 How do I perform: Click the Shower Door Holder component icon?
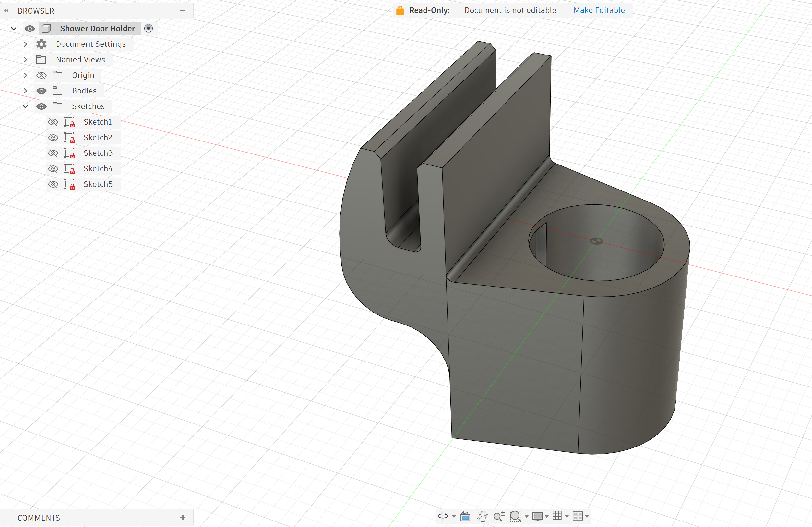(46, 28)
